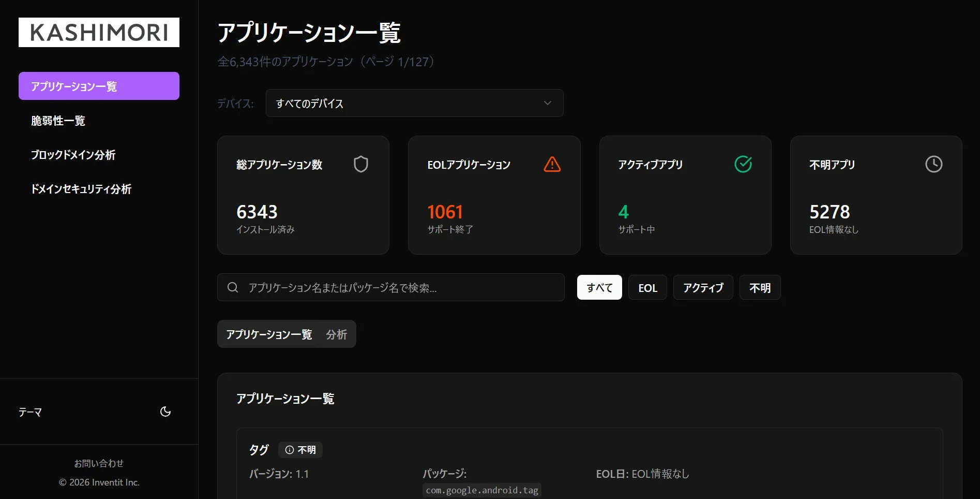Toggle the 不明 filter
This screenshot has height=499, width=980.
coord(760,287)
